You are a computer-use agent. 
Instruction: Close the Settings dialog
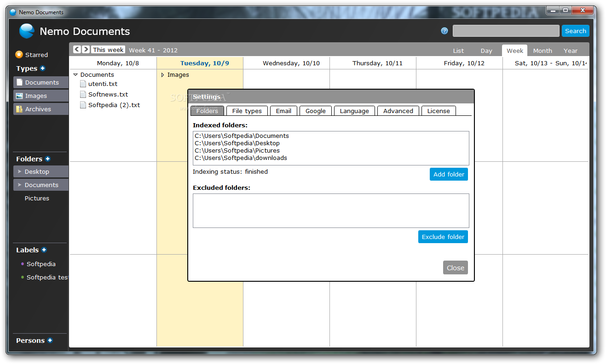coord(456,268)
